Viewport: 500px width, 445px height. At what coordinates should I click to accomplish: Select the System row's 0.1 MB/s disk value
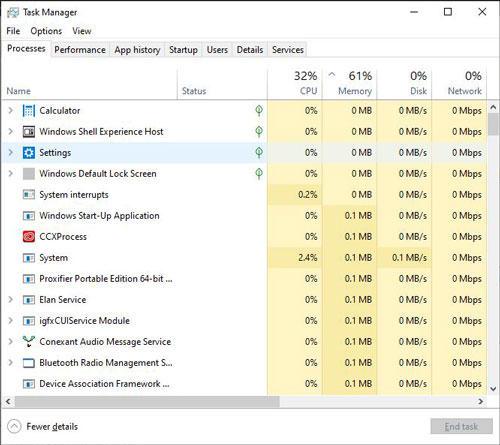click(409, 258)
